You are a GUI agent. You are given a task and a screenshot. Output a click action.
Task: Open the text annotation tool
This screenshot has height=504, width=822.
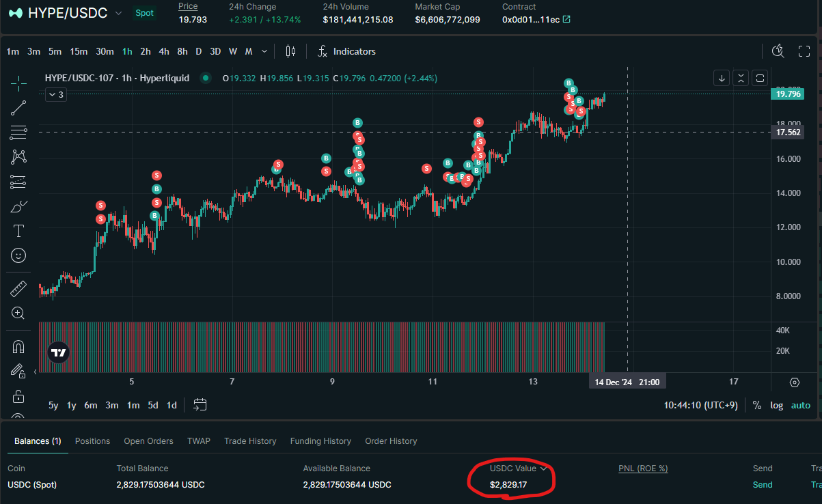coord(18,231)
